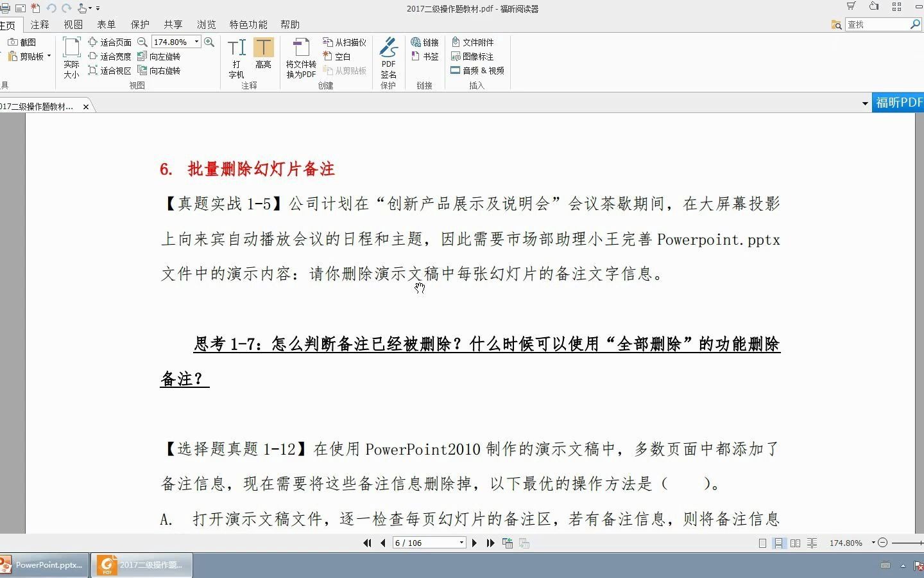Click 链接 link tool
Screen dimensions: 924x578
click(425, 42)
